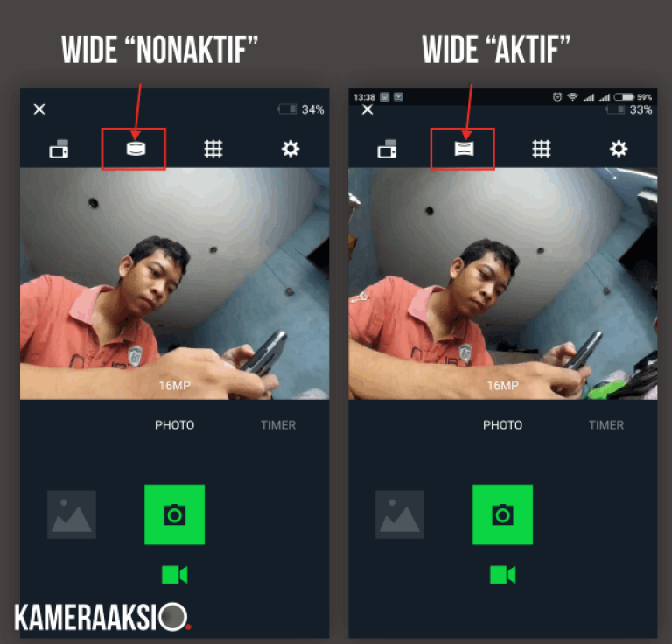Tap the wide-angle icon in left screen
This screenshot has width=672, height=644.
click(x=136, y=149)
